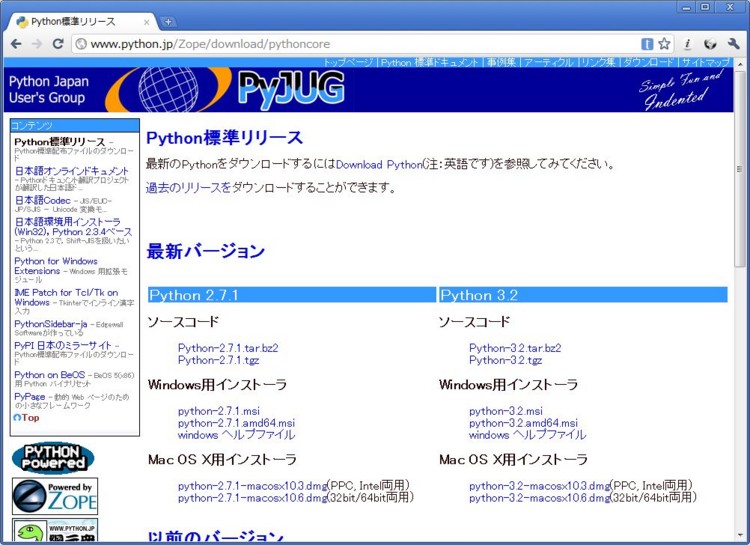This screenshot has width=750, height=545.
Task: Go back using the browser back arrow
Action: (x=16, y=44)
